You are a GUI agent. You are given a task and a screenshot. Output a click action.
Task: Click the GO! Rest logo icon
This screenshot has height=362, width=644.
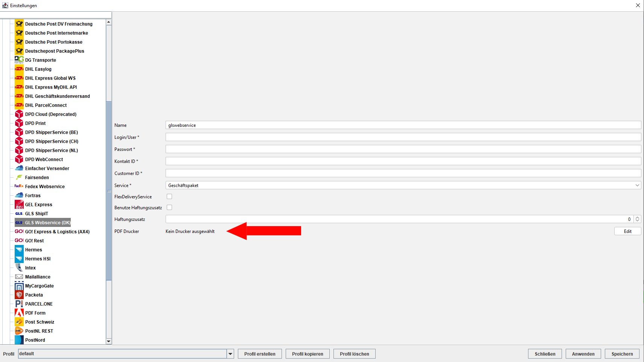coord(19,240)
